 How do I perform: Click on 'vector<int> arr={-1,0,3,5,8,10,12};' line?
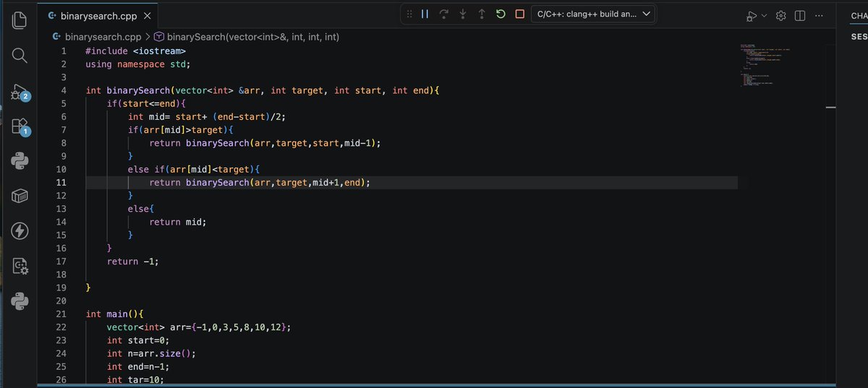pos(200,327)
